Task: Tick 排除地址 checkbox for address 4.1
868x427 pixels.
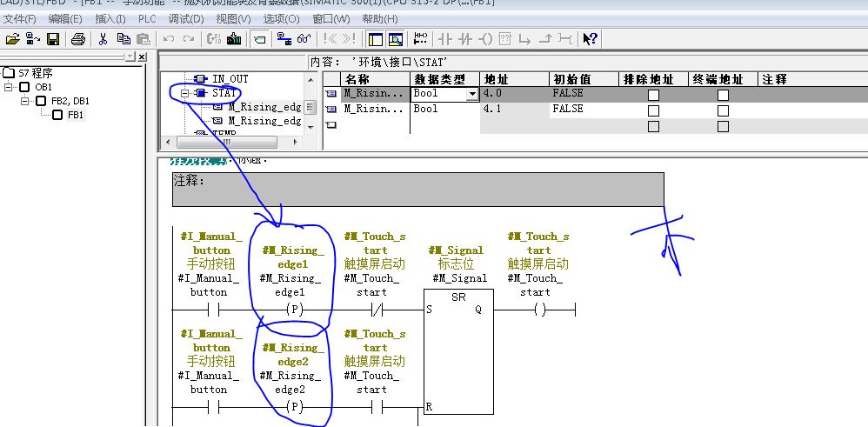Action: (653, 110)
